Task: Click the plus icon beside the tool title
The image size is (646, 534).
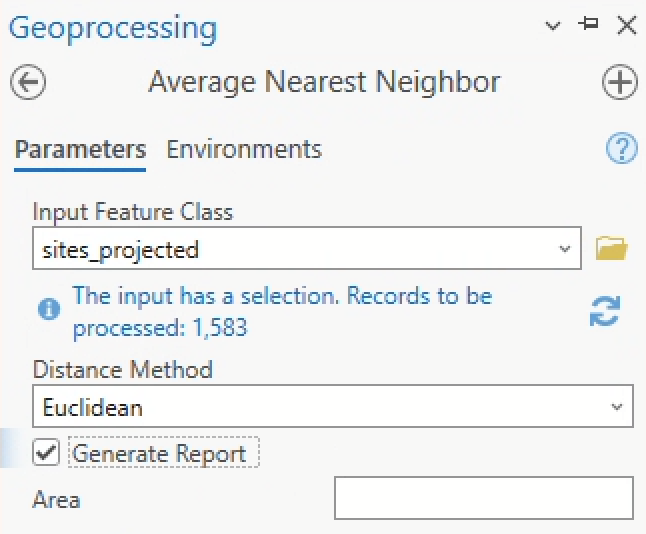Action: [620, 82]
